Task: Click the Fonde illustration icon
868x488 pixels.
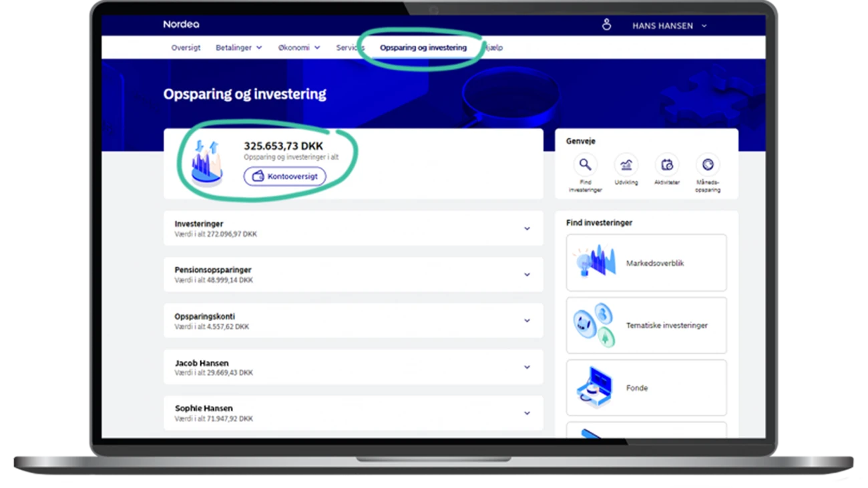Action: (594, 388)
